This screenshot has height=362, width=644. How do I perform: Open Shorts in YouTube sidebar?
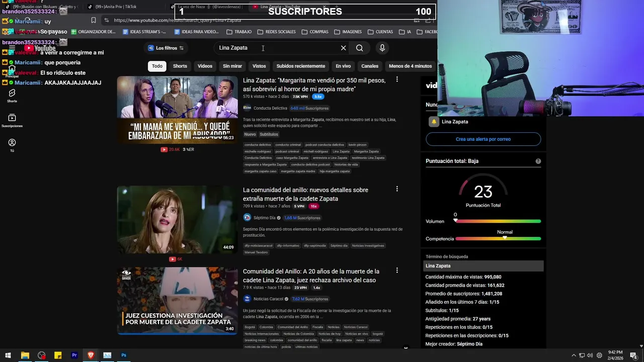[x=12, y=96]
